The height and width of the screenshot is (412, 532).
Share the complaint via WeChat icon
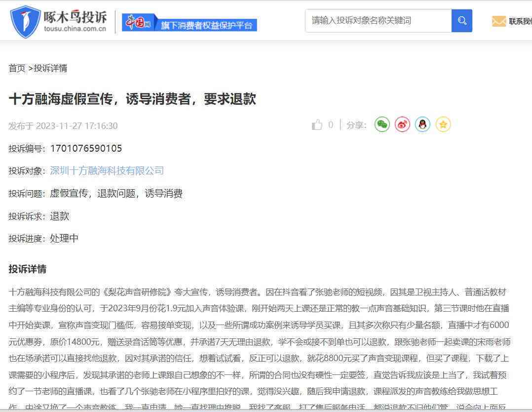click(x=382, y=124)
